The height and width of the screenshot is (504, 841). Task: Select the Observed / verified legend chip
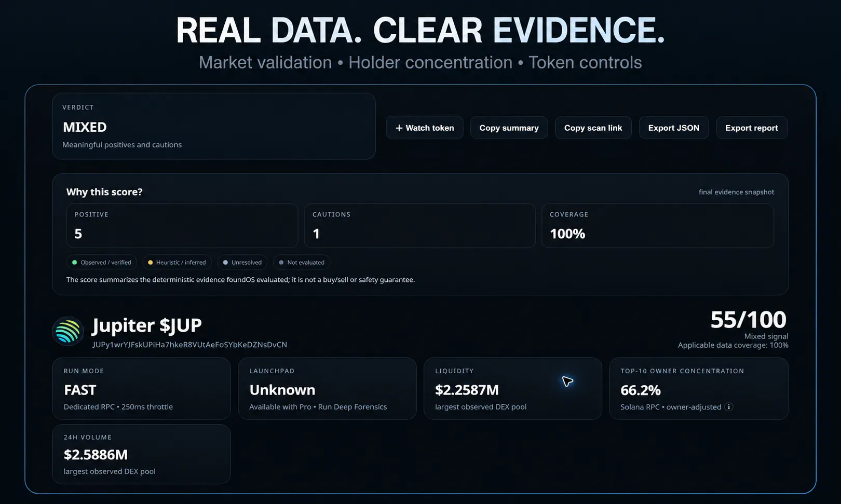click(102, 263)
